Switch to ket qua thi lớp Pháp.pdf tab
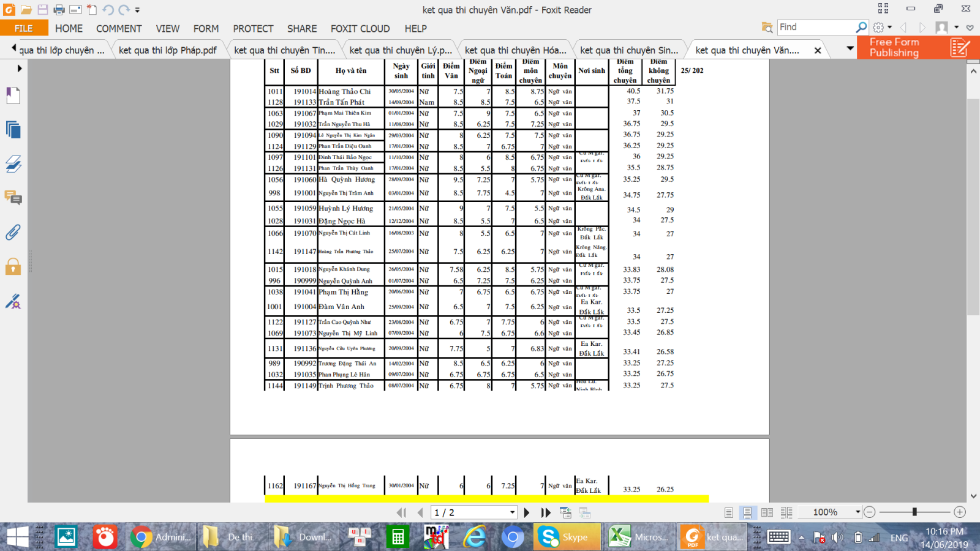Screen dimensions: 980x551 point(167,50)
